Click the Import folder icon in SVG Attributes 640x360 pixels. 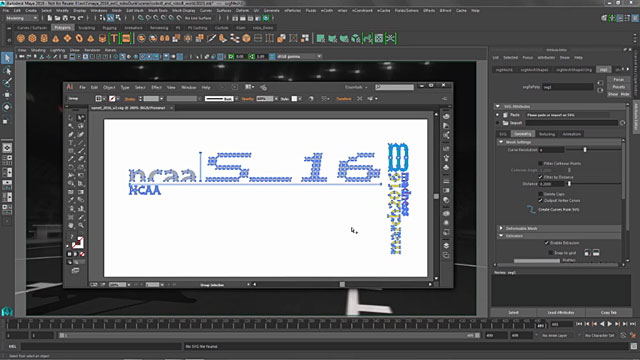point(505,122)
